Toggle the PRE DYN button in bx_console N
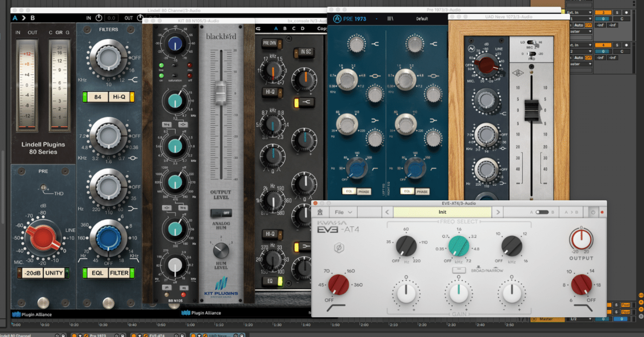 tap(271, 43)
